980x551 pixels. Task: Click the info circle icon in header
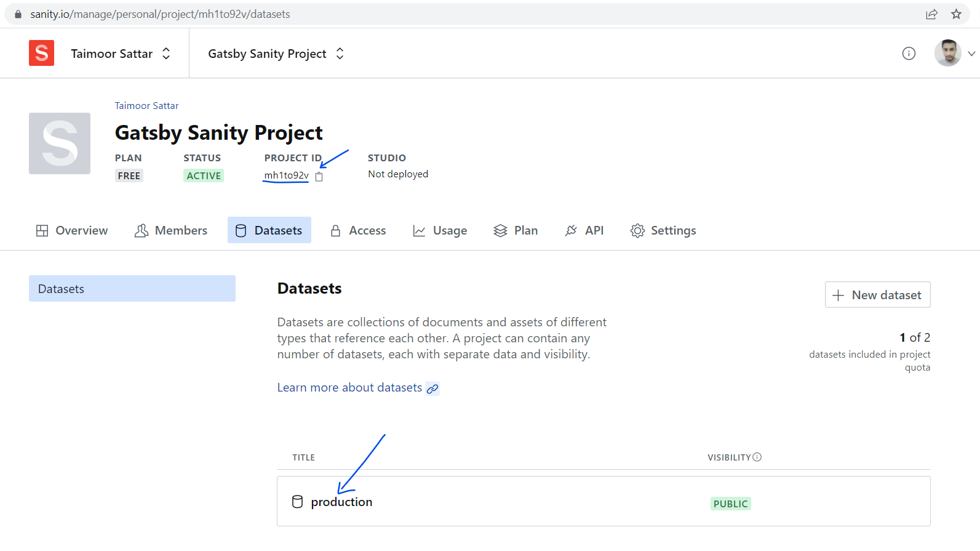[x=909, y=54]
